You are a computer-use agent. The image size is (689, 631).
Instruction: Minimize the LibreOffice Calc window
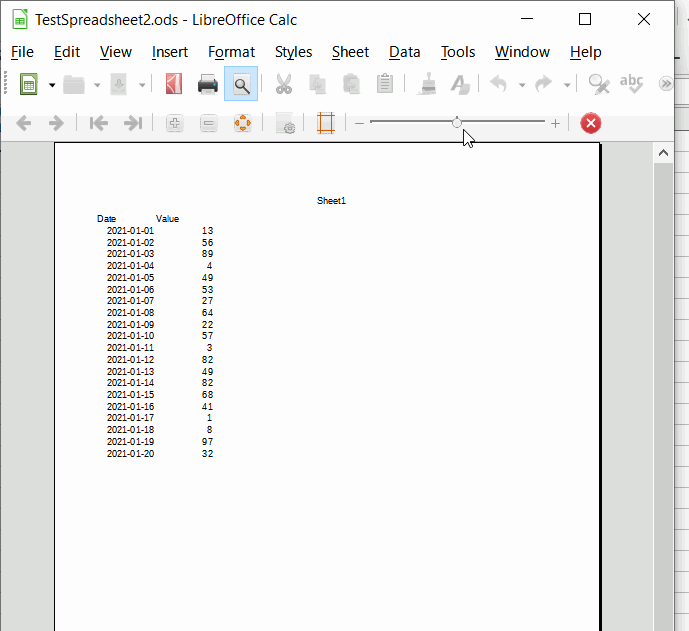pos(527,19)
